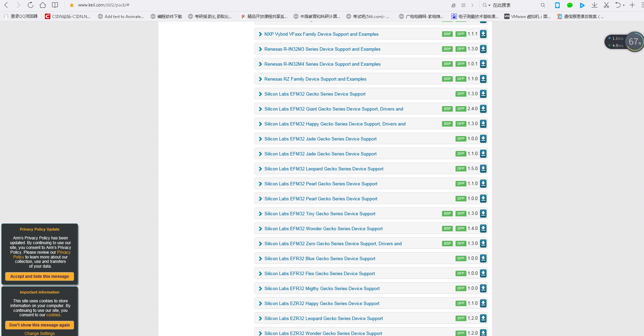
Task: Click the scissors screenshot tool icon
Action: [x=606, y=5]
